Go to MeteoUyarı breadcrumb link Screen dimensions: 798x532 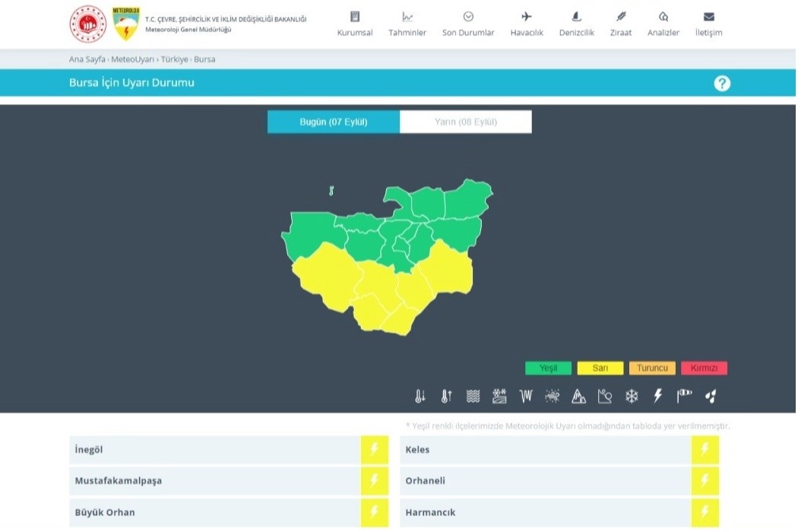coord(132,59)
